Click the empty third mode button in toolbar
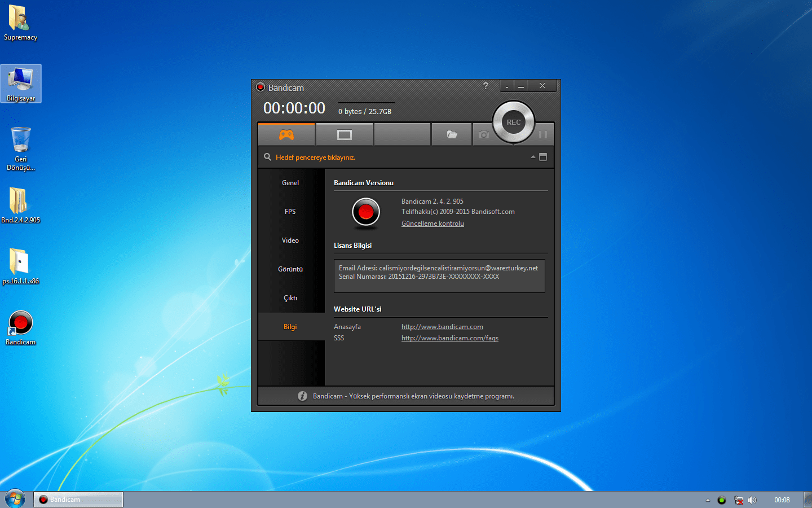812x508 pixels. [x=402, y=134]
